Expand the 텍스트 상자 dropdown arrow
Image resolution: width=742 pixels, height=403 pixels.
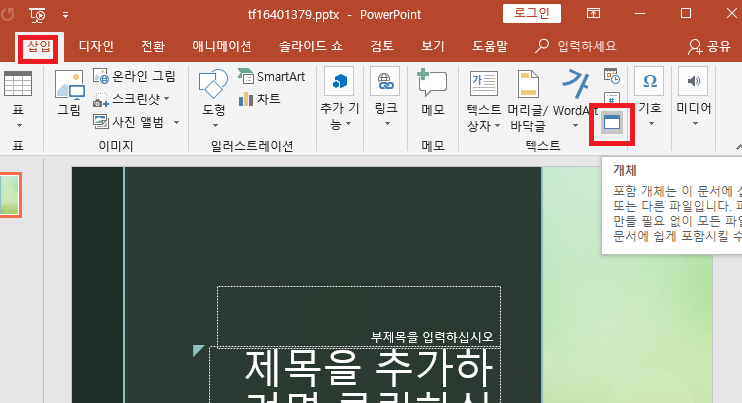click(497, 126)
